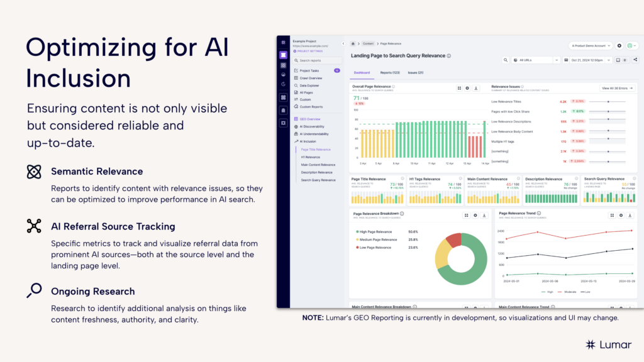Image resolution: width=644 pixels, height=362 pixels.
Task: Download the Page Relevance Breakdown chart
Action: click(x=484, y=216)
